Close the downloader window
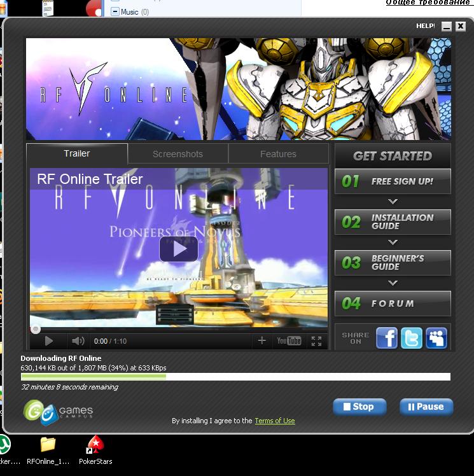 461,27
